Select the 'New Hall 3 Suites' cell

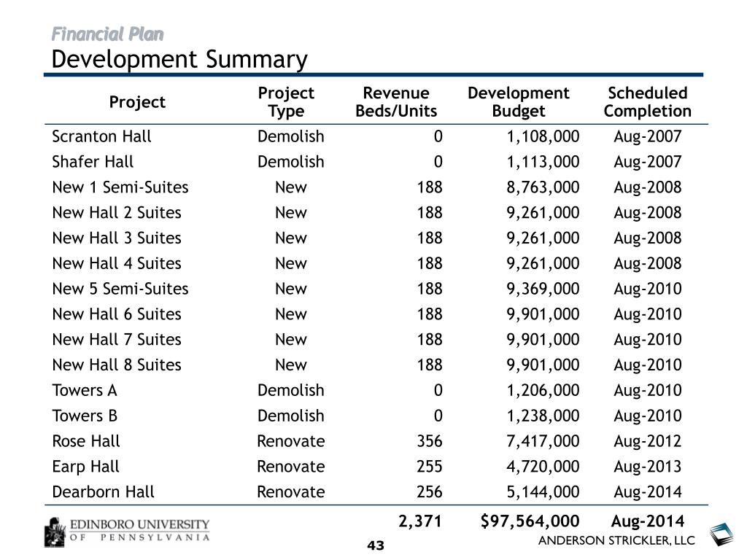point(117,238)
